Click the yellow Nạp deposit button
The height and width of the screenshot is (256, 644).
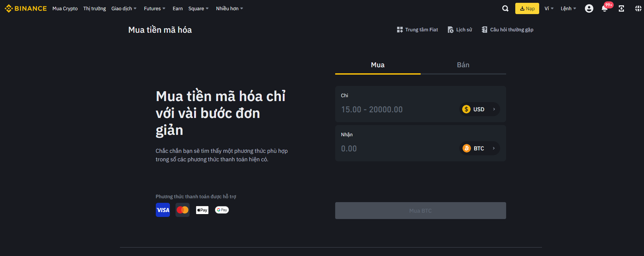tap(527, 8)
